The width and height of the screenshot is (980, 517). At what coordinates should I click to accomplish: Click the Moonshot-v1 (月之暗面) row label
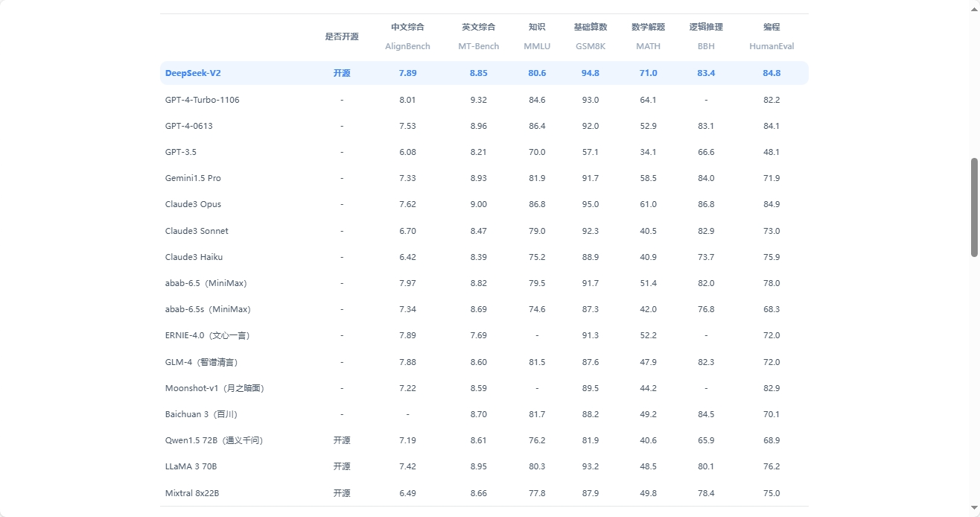click(215, 388)
